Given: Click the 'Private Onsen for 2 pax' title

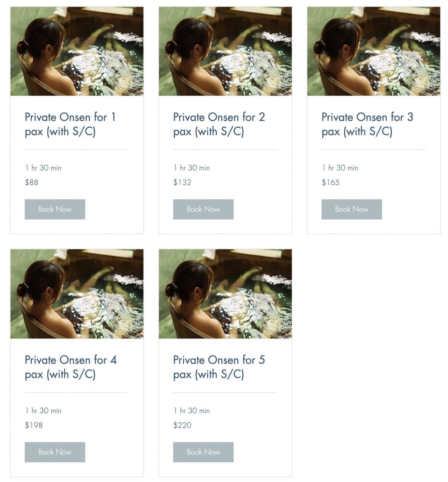Looking at the screenshot, I should (219, 124).
